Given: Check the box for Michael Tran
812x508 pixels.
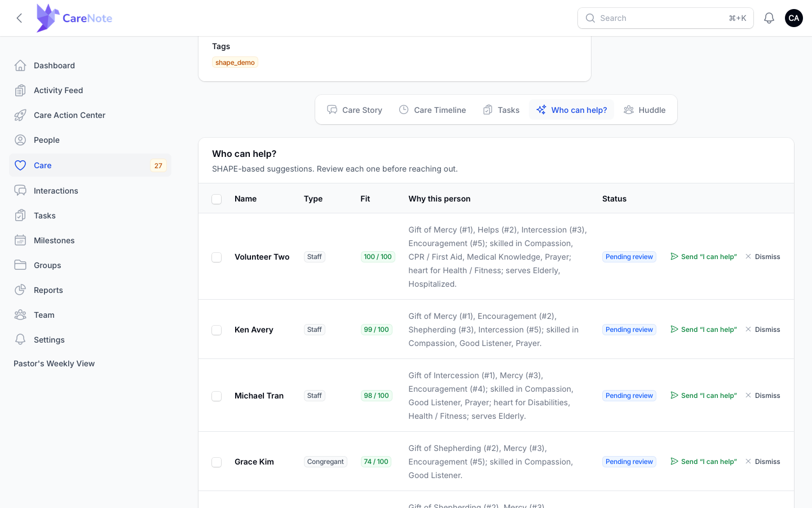Looking at the screenshot, I should pyautogui.click(x=217, y=396).
